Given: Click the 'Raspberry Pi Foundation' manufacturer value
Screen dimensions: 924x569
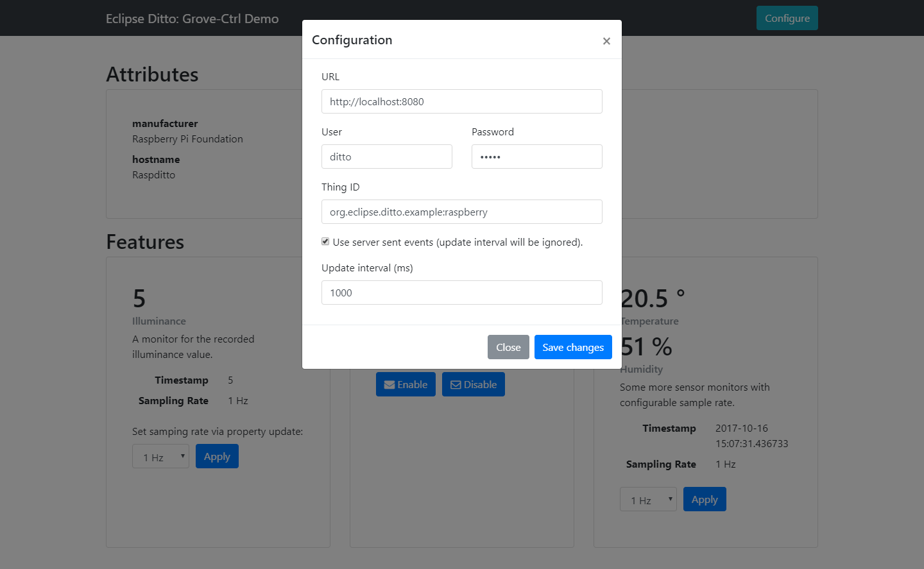Looking at the screenshot, I should [x=187, y=139].
